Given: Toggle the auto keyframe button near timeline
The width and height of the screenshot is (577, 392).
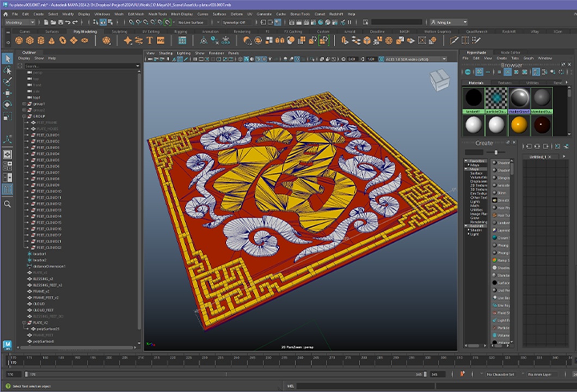Looking at the screenshot, I should point(463,375).
